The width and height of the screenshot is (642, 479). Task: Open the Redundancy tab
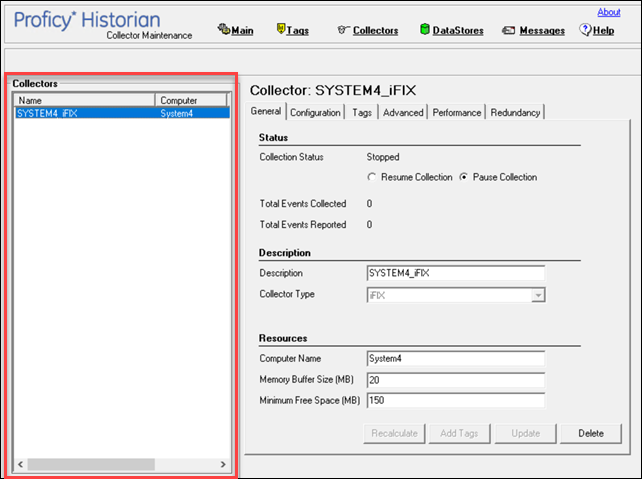point(515,113)
